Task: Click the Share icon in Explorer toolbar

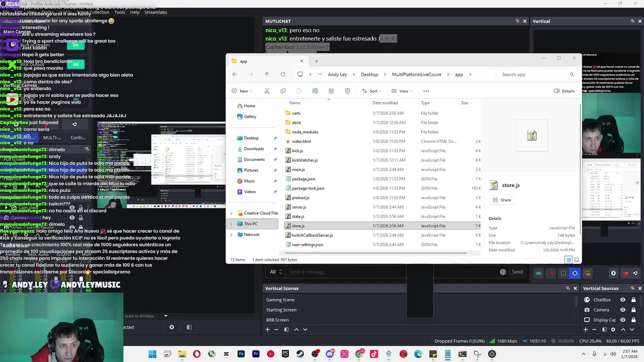Action: 331,91
